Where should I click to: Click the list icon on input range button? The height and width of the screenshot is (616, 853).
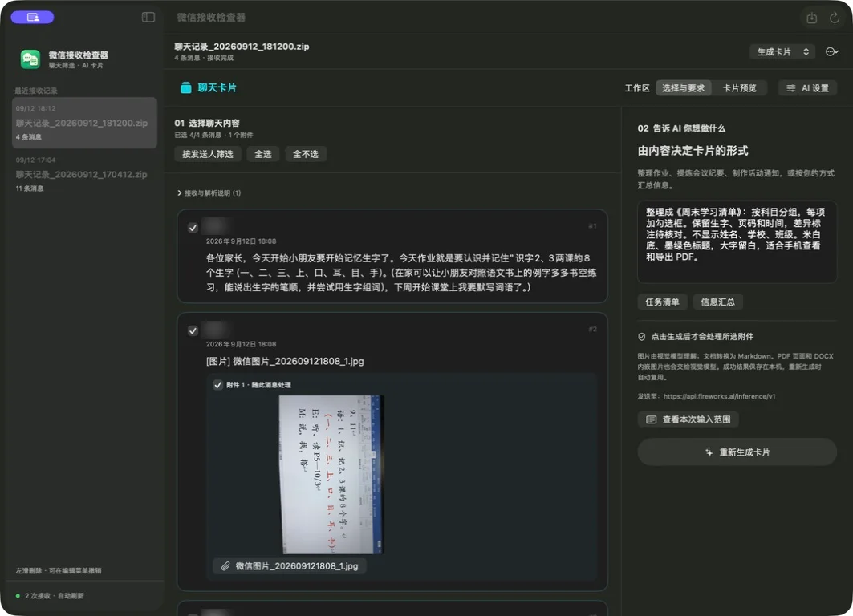651,419
